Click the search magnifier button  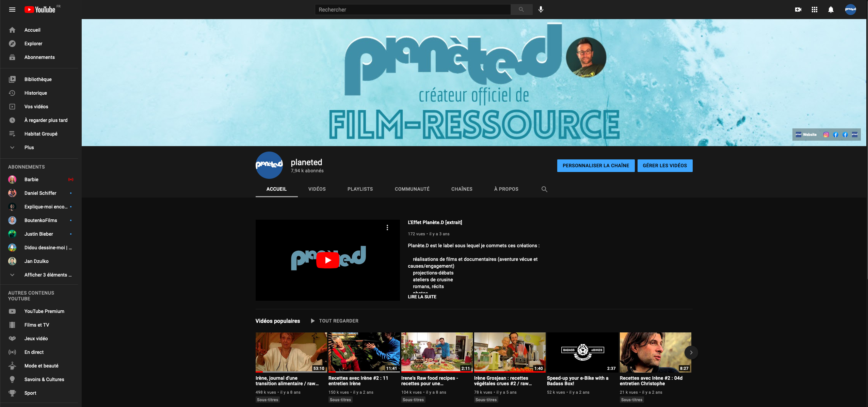point(521,10)
